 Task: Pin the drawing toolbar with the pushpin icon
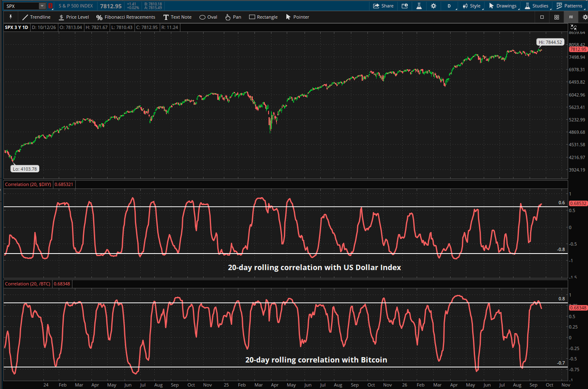[x=10, y=17]
